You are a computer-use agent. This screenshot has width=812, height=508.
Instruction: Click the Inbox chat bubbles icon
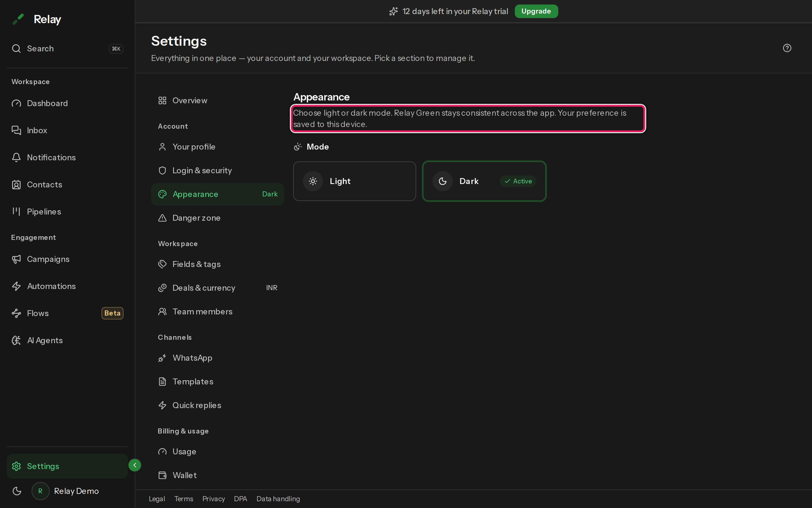16,130
